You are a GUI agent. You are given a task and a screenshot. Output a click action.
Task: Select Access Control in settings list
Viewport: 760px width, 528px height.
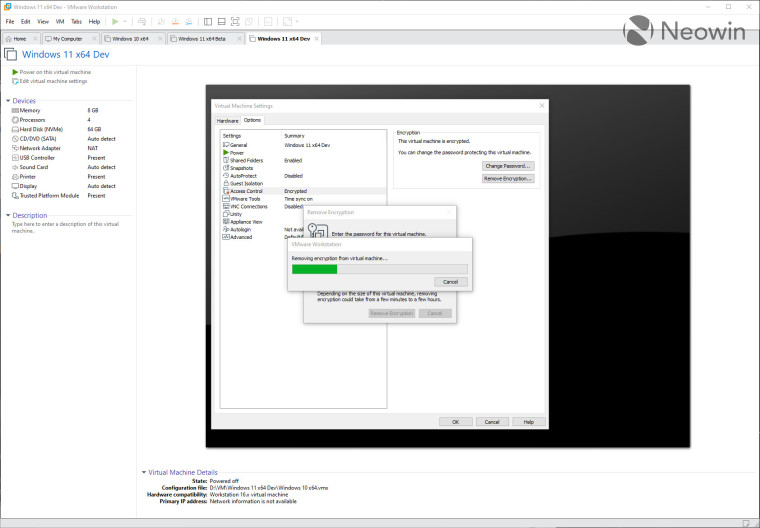[303, 191]
